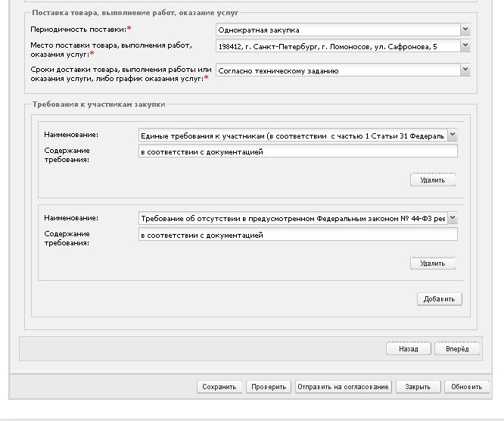Proceed using the Вперёд button

pyautogui.click(x=457, y=348)
